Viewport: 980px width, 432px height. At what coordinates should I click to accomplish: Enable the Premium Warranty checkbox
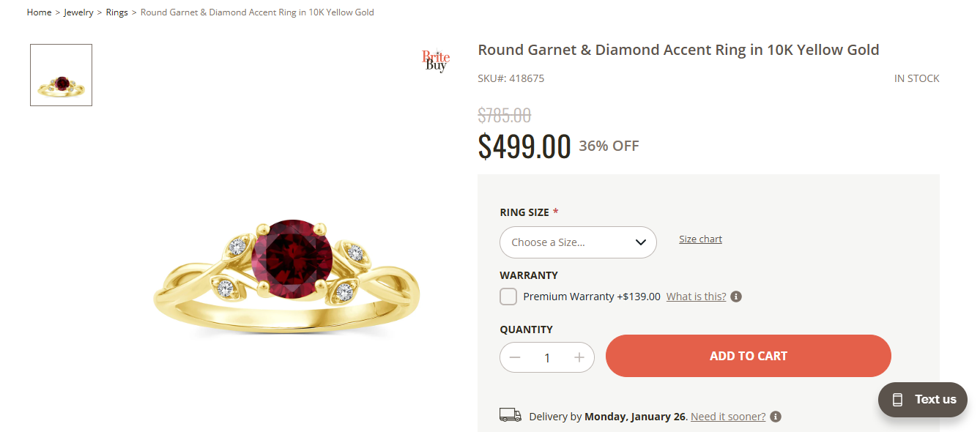[508, 297]
